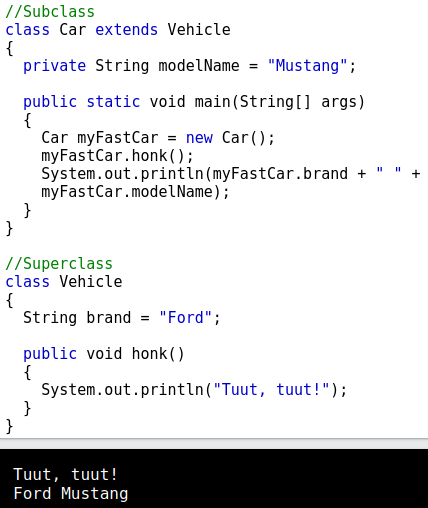Click the "Ford" string literal

tap(185, 318)
